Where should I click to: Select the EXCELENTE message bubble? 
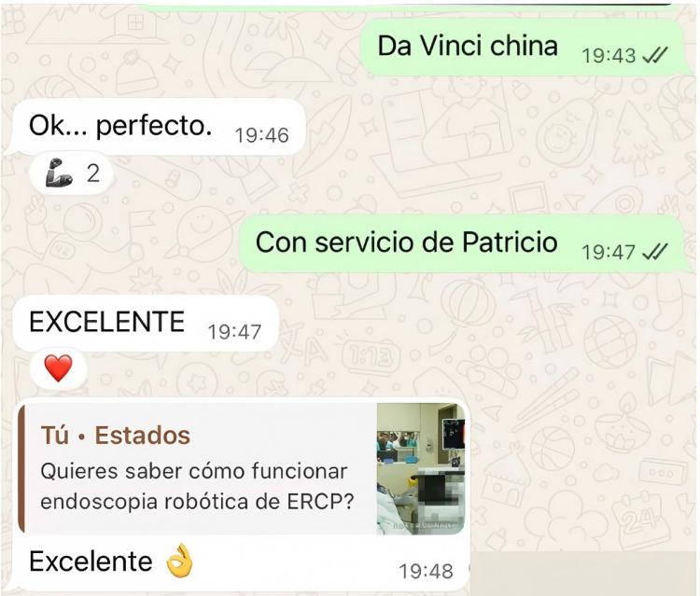tap(146, 323)
